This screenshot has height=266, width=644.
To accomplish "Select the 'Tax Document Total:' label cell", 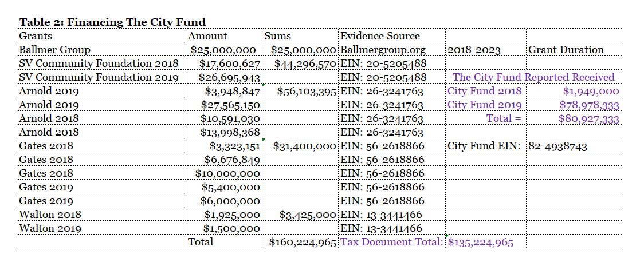I will coord(392,242).
